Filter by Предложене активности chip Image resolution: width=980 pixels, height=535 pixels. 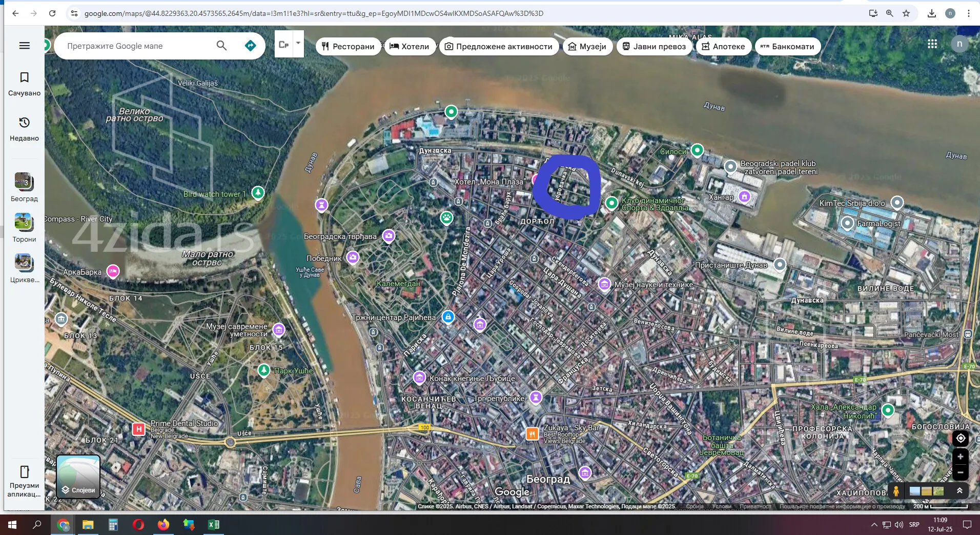(499, 46)
